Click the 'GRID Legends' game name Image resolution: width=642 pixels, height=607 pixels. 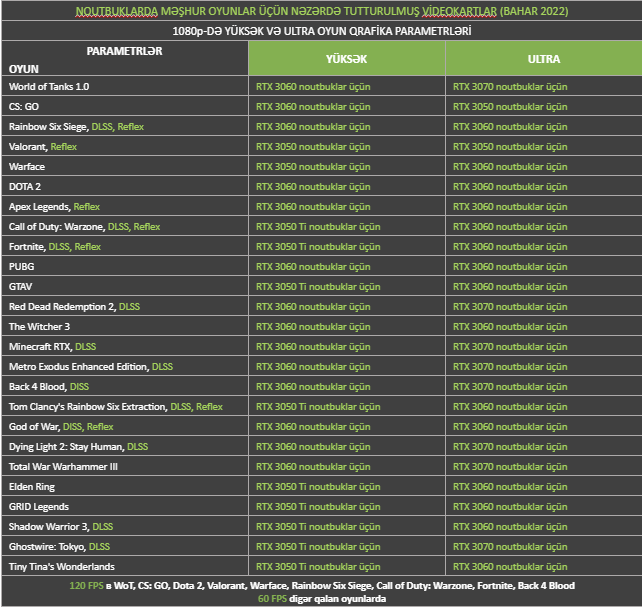click(x=39, y=507)
